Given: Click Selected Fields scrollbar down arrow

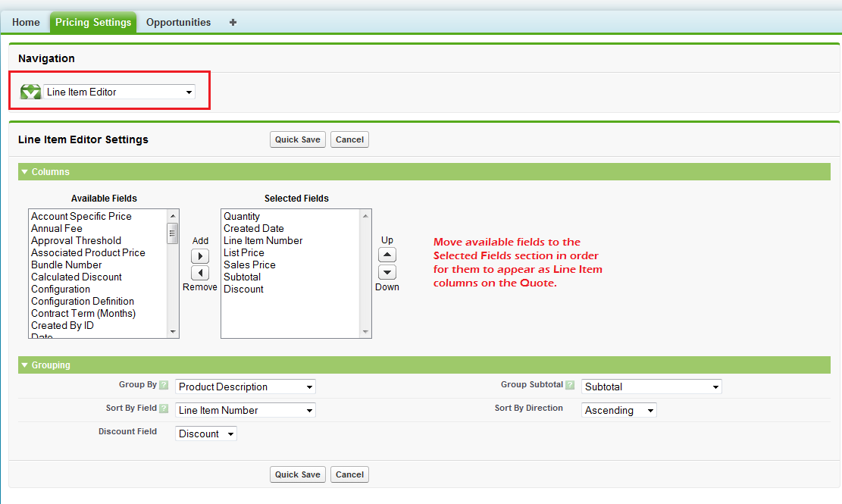Looking at the screenshot, I should pyautogui.click(x=365, y=332).
